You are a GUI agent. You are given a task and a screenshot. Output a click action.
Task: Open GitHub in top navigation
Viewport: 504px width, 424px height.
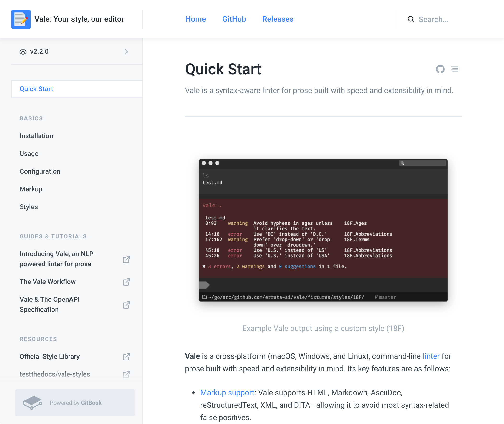point(234,19)
